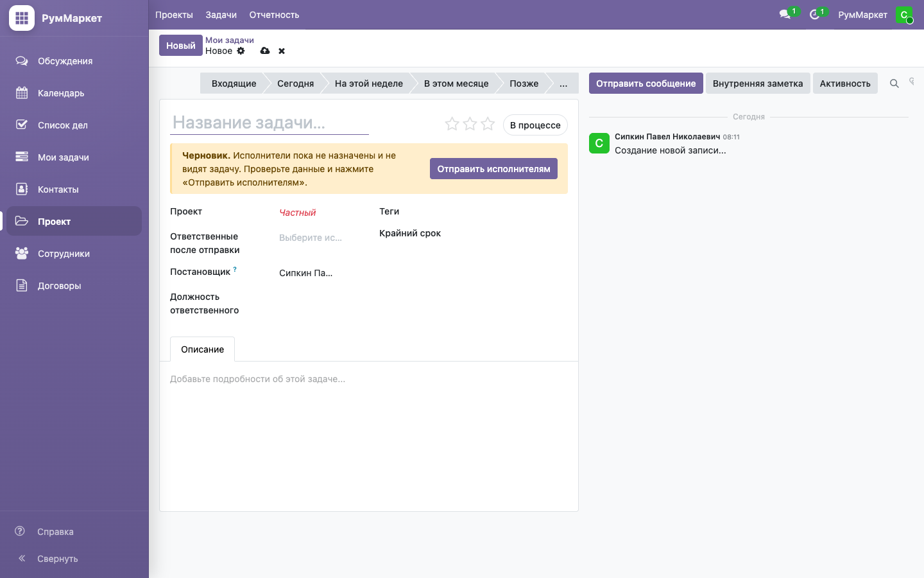Search messages with the magnifier icon
Image resolution: width=924 pixels, height=578 pixels.
[894, 83]
